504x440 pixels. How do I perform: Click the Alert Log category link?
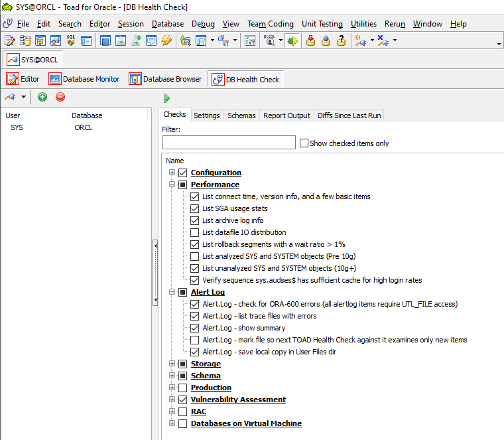click(x=208, y=292)
